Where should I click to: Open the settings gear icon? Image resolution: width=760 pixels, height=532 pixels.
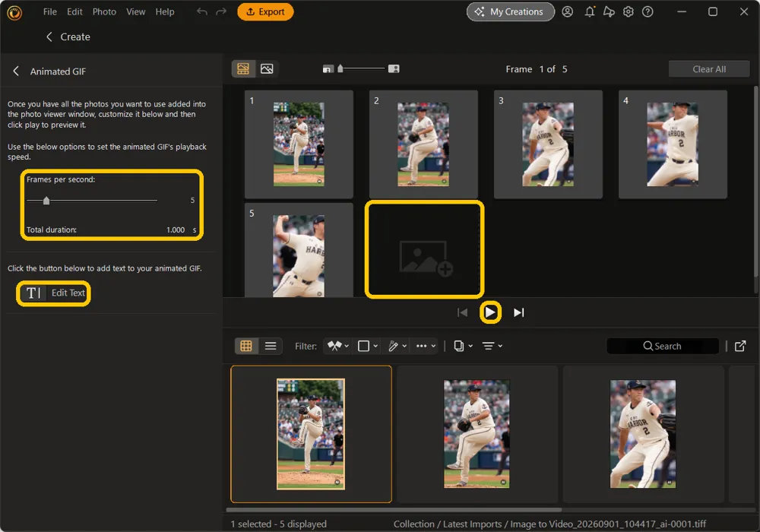[x=629, y=11]
